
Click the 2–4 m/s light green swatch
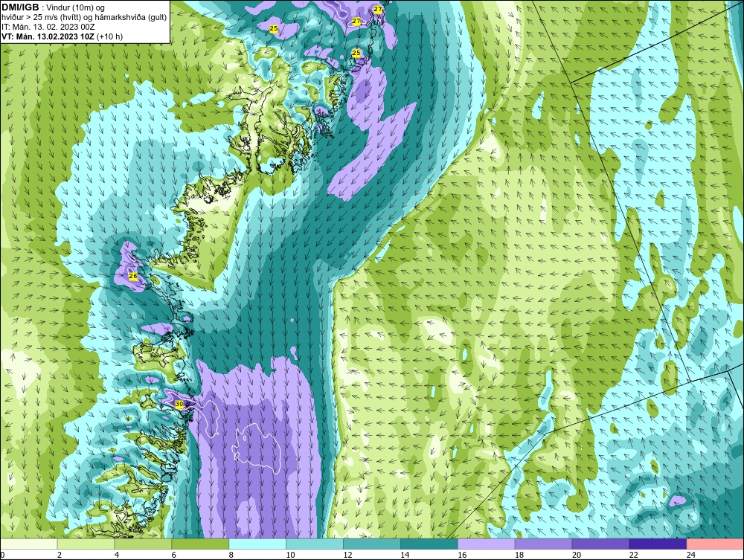(x=86, y=544)
